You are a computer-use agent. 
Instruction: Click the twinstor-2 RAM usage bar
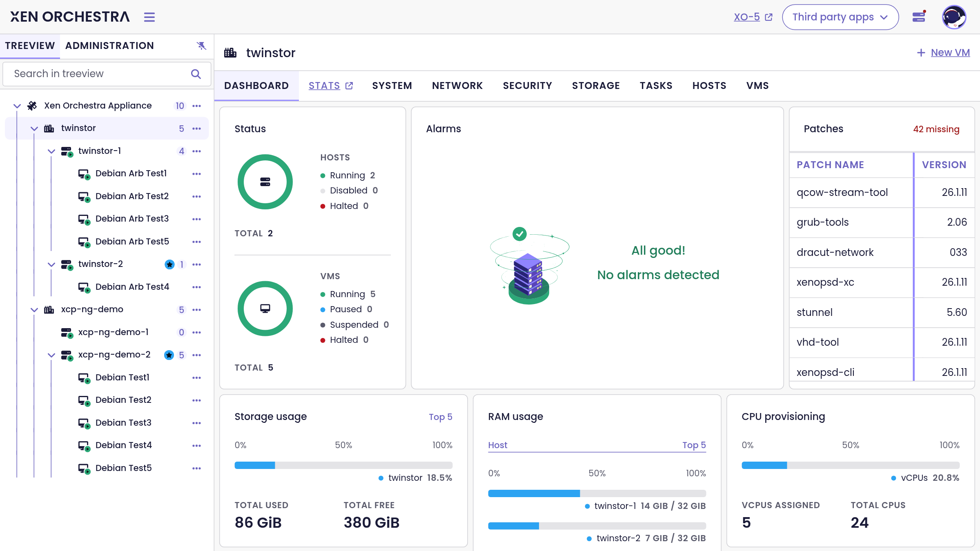[597, 526]
